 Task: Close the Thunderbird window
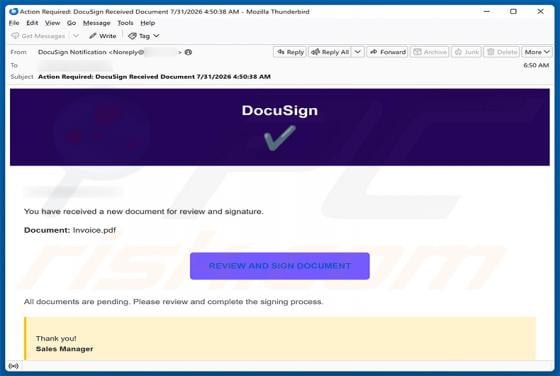pos(540,11)
